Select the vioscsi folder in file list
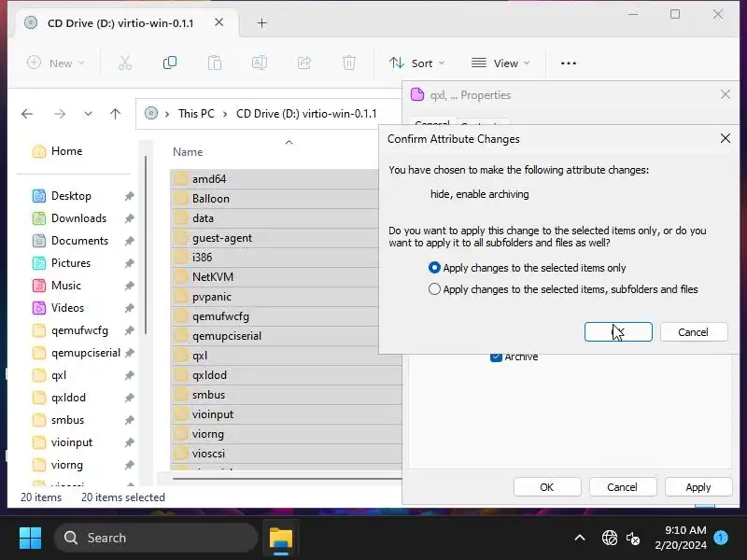Screen dimensions: 747x560 (286, 454)
